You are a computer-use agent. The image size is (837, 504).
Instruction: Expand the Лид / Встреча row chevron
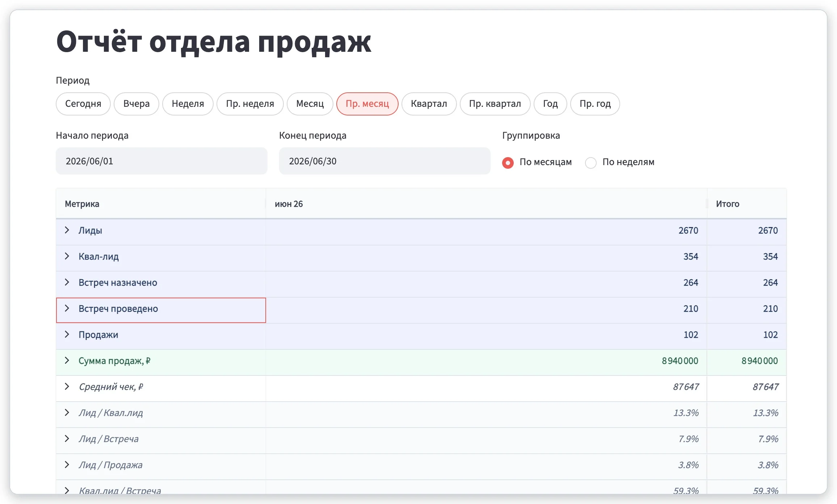point(67,439)
